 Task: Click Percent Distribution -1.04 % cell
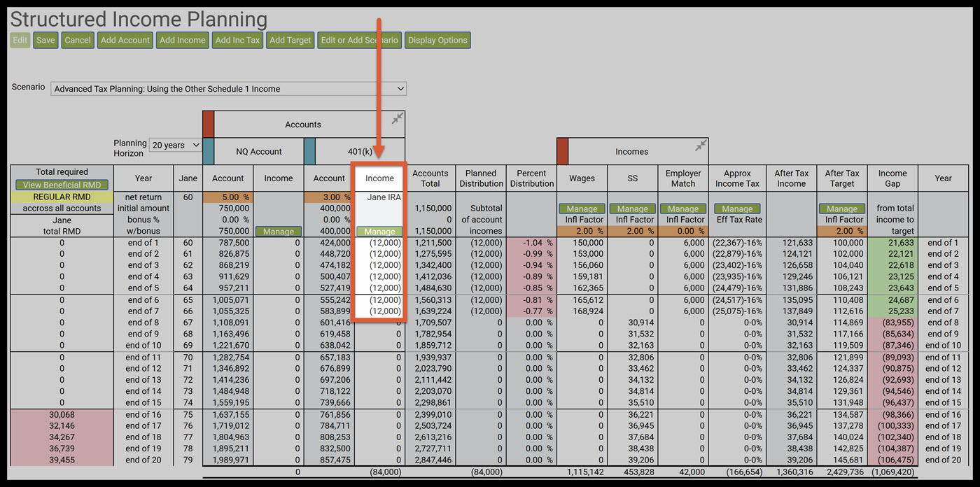pos(532,243)
